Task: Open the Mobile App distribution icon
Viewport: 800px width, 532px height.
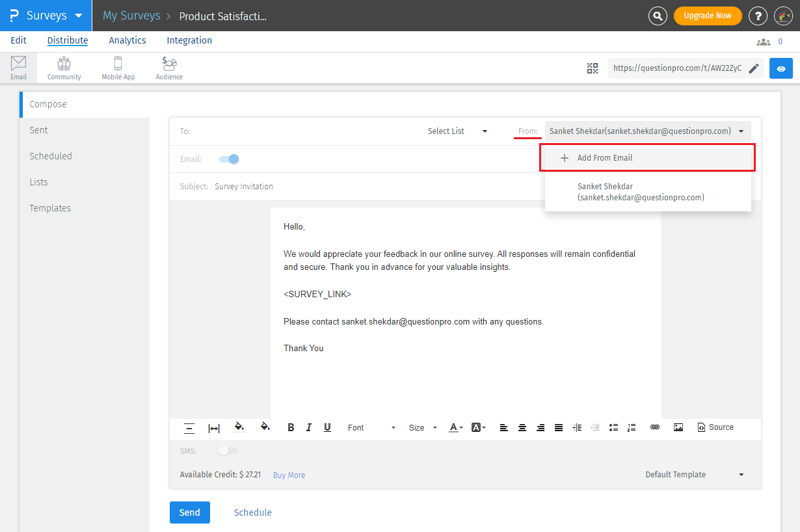Action: point(118,63)
